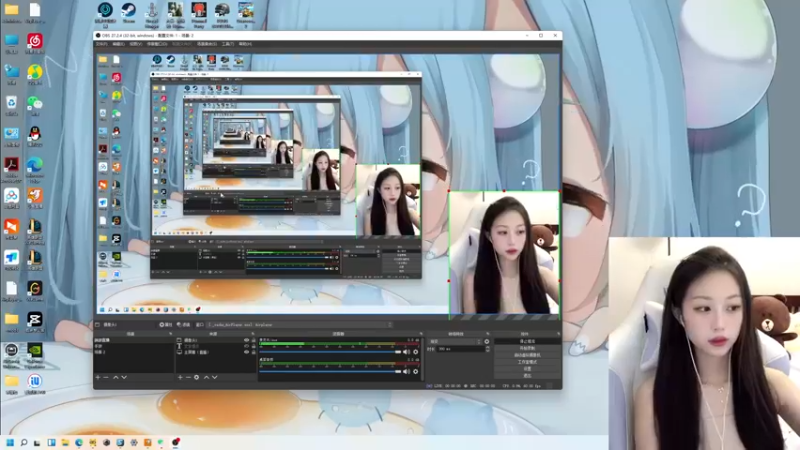
Task: Open the Edit menu in OBS
Action: [x=118, y=44]
